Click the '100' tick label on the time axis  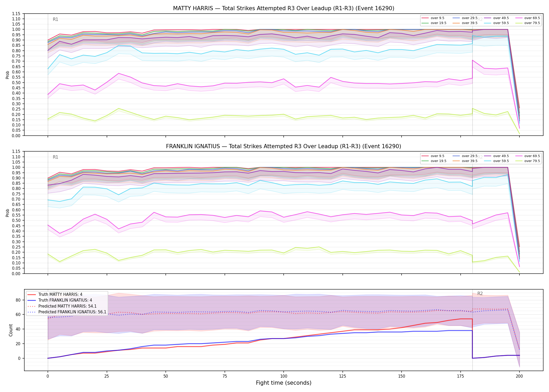(284, 376)
